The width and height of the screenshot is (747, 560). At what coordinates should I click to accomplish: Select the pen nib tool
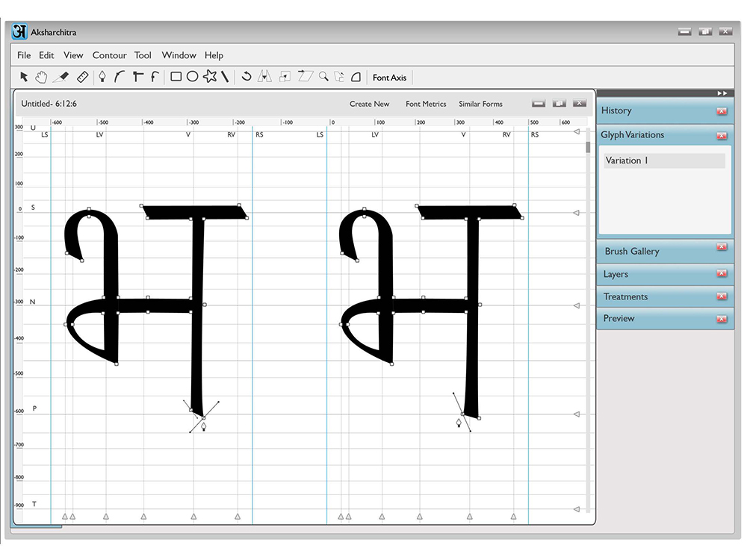click(x=102, y=77)
